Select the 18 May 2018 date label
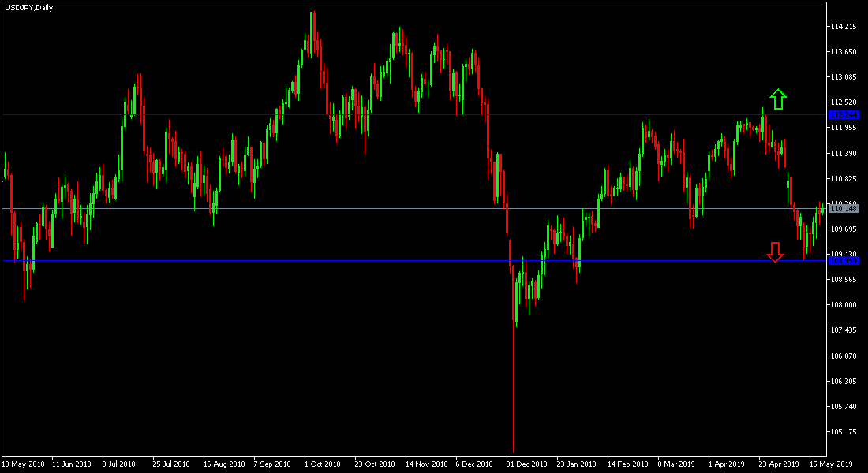This screenshot has height=473, width=868. 23,464
